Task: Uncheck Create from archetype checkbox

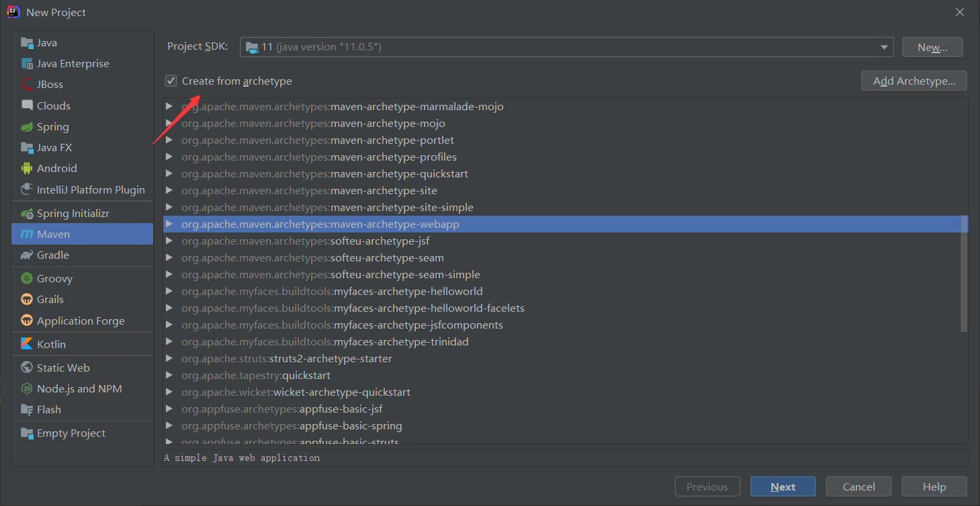Action: pos(171,81)
